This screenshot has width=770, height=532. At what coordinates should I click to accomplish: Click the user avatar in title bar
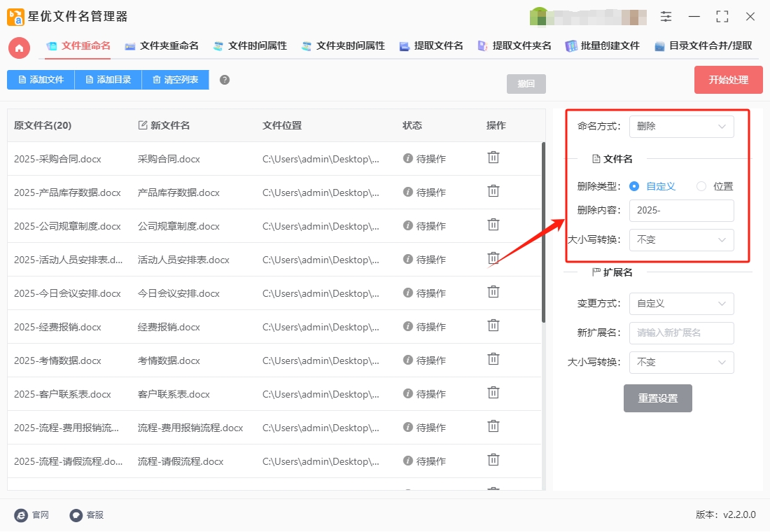(x=539, y=17)
